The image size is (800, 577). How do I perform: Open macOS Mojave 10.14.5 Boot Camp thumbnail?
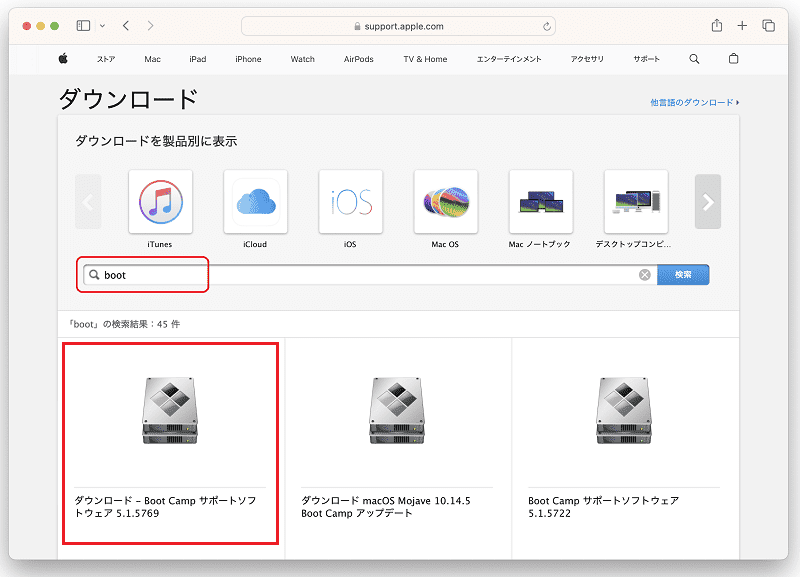[397, 410]
